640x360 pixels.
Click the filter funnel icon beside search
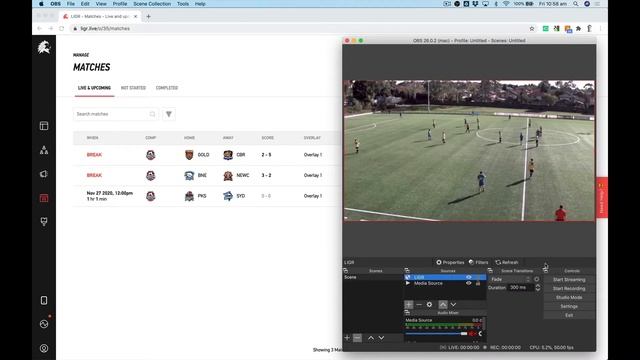tap(169, 114)
